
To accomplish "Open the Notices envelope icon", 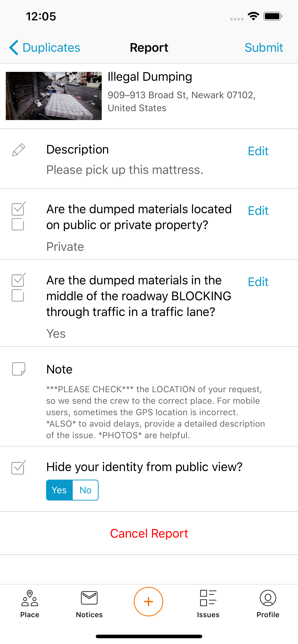I will point(89,598).
